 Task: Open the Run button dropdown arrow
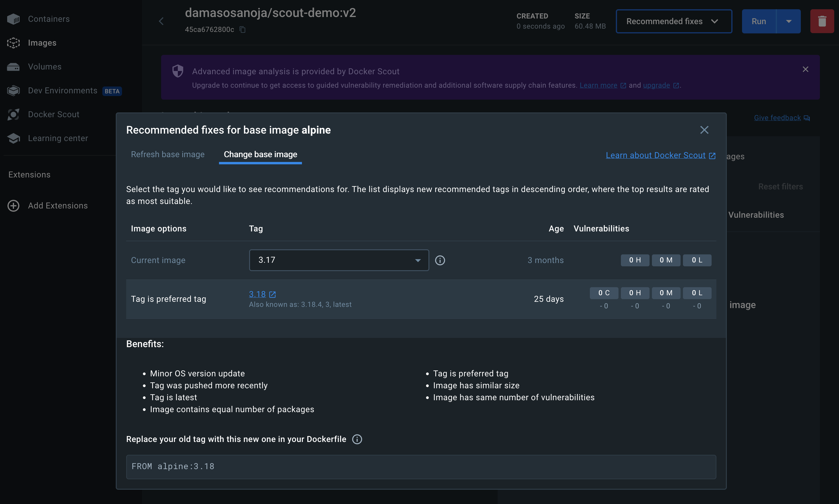point(788,21)
